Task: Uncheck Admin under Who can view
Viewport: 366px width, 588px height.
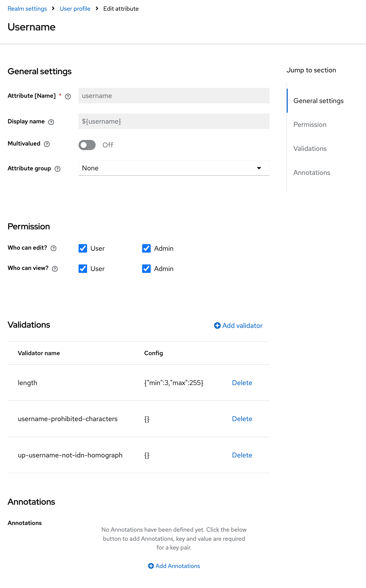Action: [x=146, y=269]
